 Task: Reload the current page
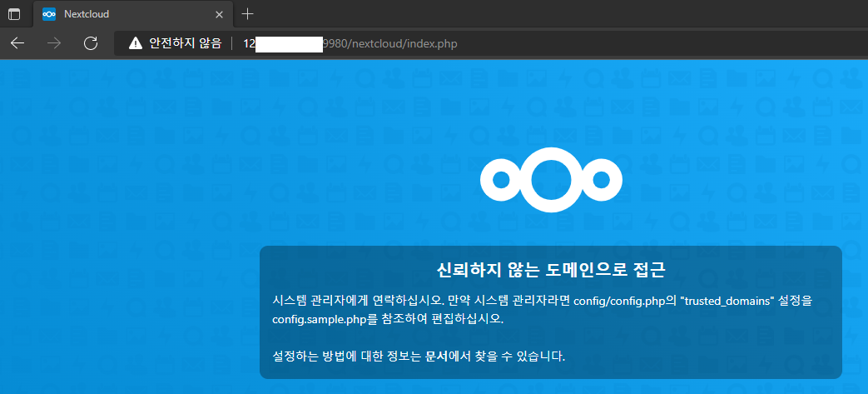click(x=90, y=43)
